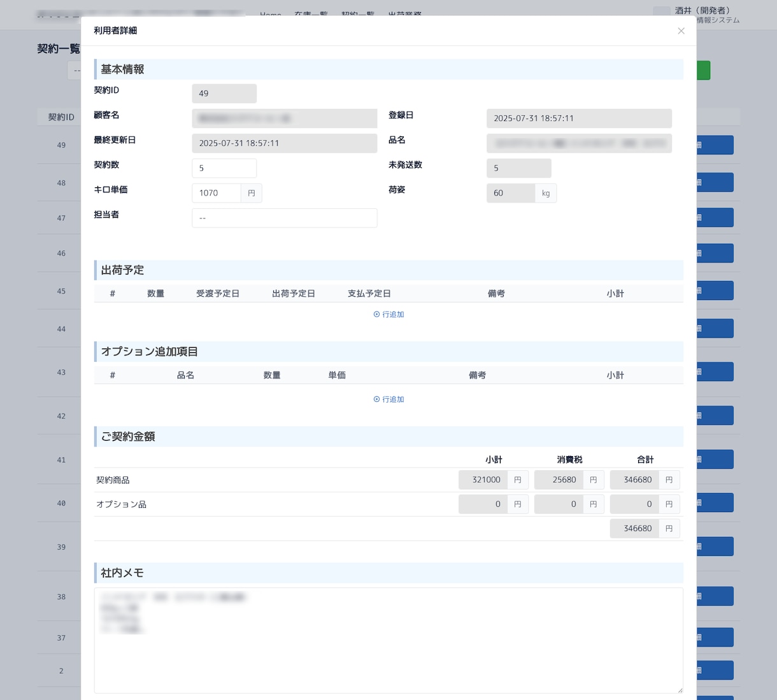Add a row under オプション追加項目
The height and width of the screenshot is (700, 777).
(388, 399)
